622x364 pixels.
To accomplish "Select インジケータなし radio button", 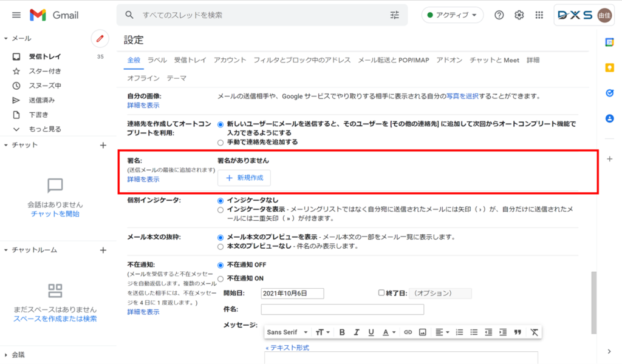I will [x=220, y=201].
